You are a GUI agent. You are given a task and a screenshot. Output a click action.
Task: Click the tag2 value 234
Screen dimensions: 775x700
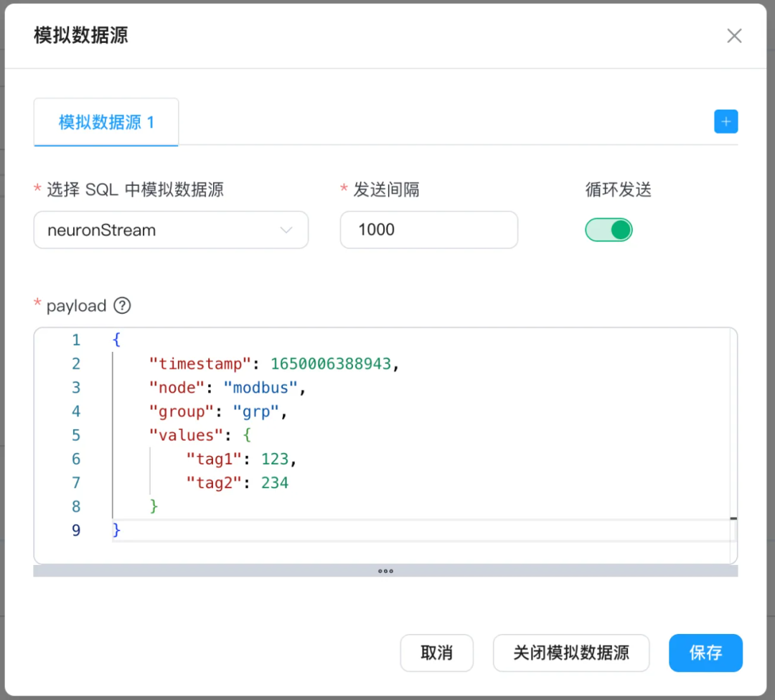point(275,482)
